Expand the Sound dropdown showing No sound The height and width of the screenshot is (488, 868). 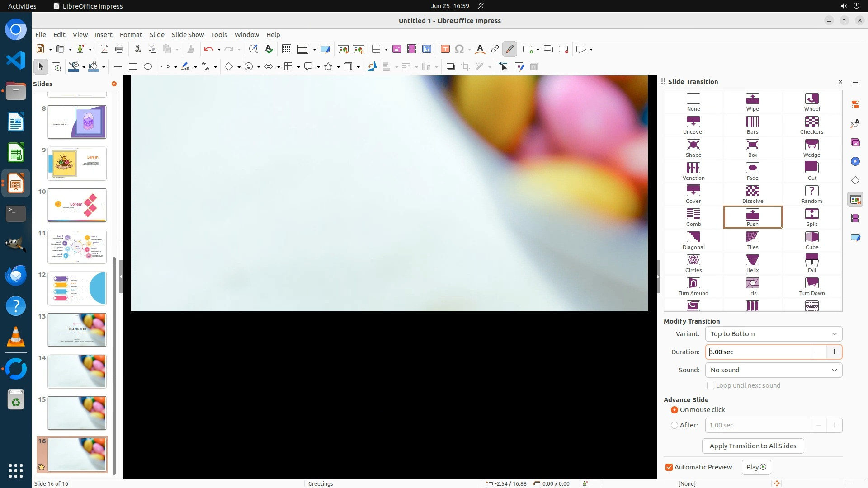pyautogui.click(x=773, y=370)
